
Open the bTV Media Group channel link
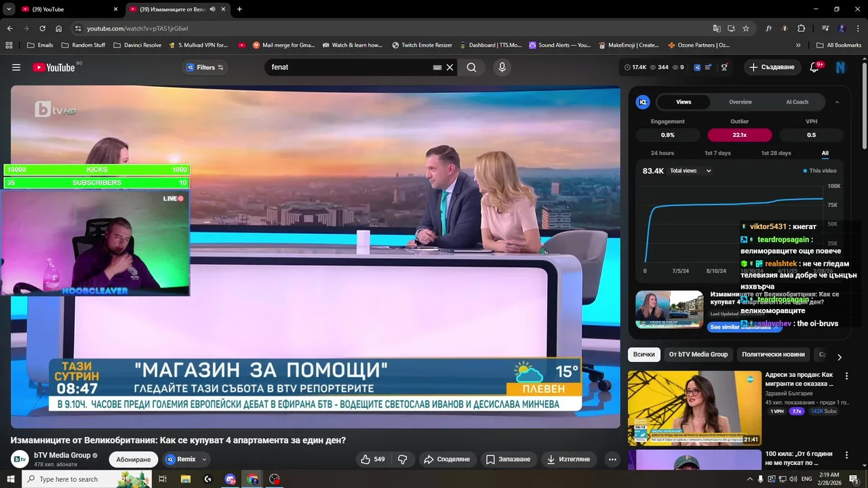pos(62,455)
